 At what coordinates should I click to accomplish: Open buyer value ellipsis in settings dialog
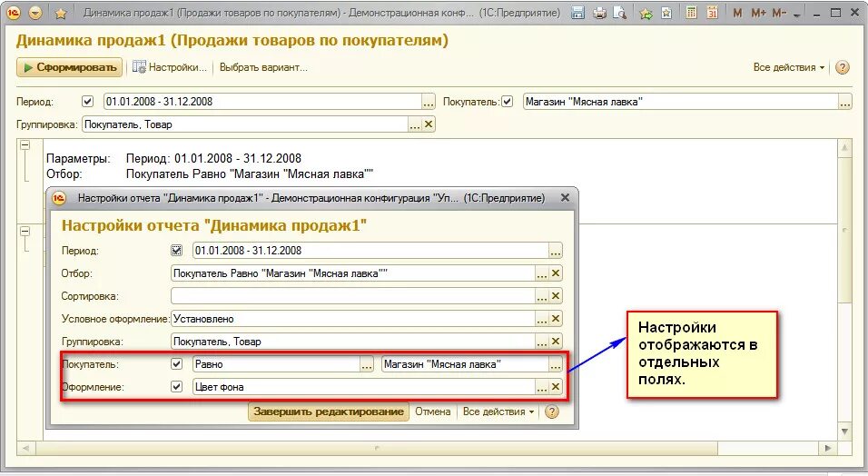tap(556, 364)
